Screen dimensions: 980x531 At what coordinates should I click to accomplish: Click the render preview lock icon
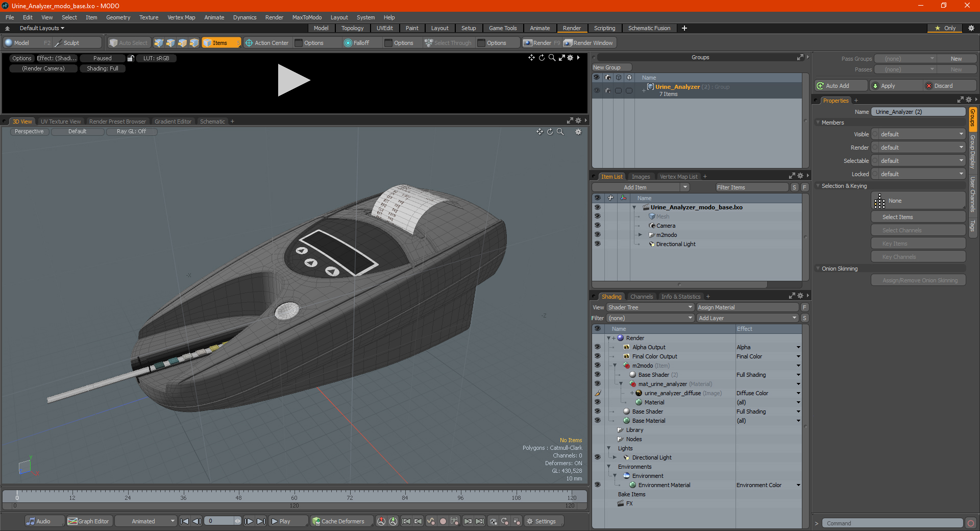[131, 58]
